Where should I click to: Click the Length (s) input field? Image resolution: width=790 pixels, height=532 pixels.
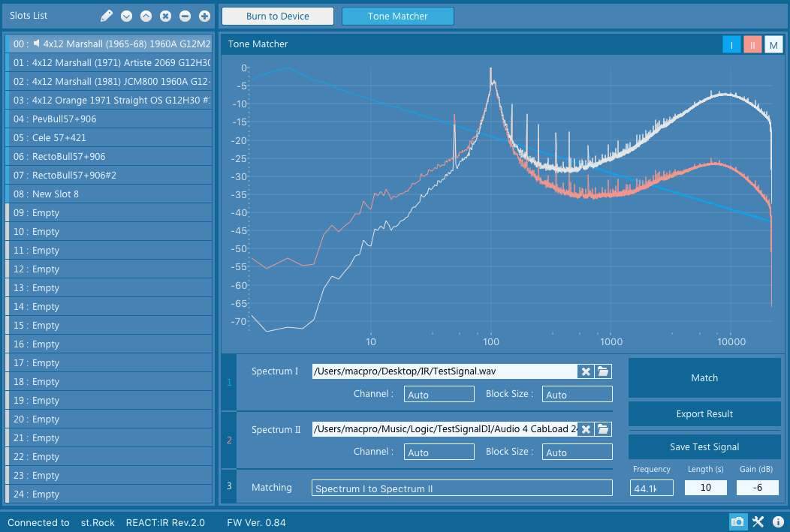point(705,488)
